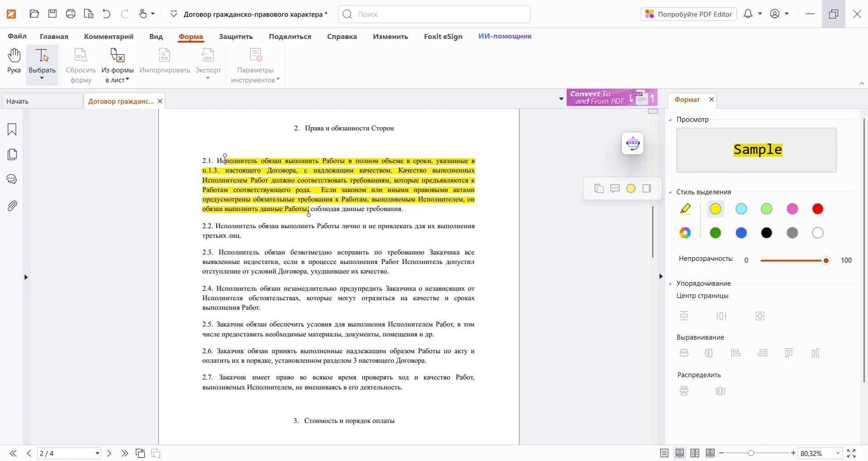868x461 pixels.
Task: Copy selected text in floating toolbar
Action: click(599, 188)
